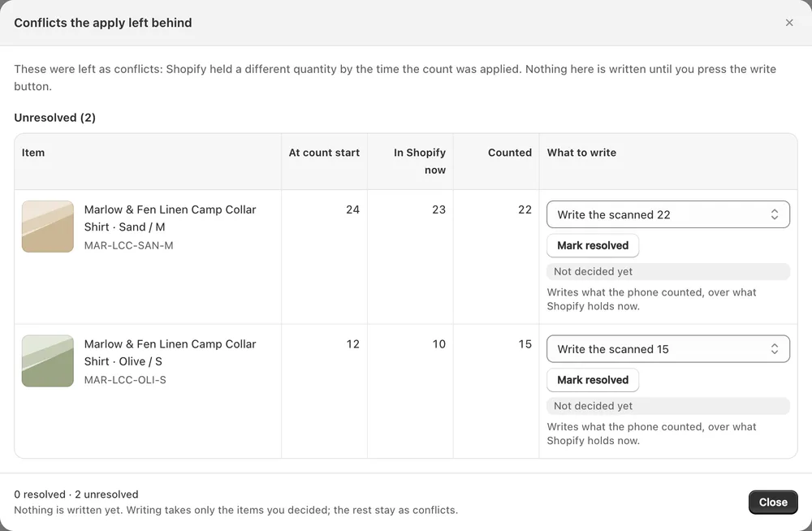Select the MAR-LCC-OLI-S SKU text

125,380
